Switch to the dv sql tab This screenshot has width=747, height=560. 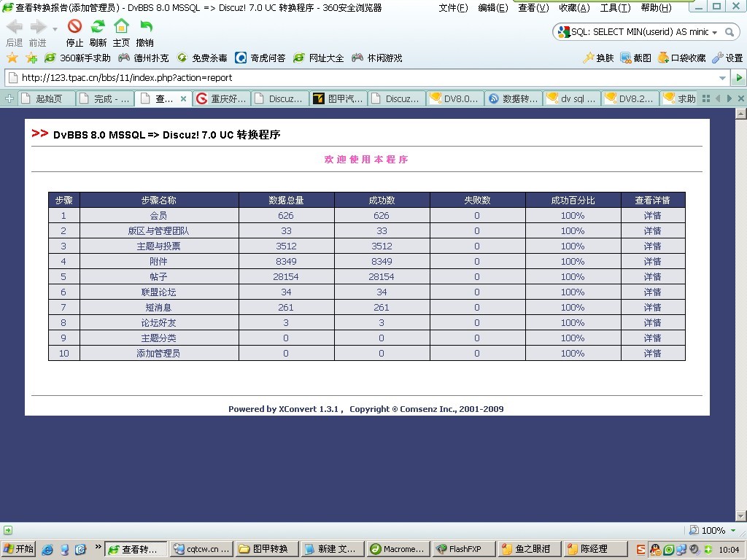click(x=572, y=98)
